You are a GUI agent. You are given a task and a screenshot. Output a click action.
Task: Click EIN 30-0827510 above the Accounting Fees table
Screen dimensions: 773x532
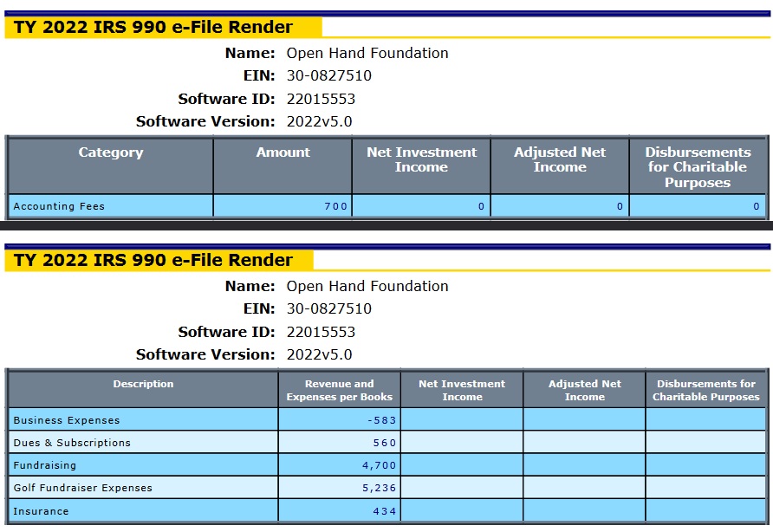pyautogui.click(x=328, y=75)
